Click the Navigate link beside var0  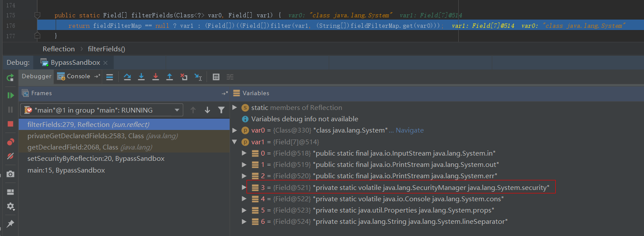pyautogui.click(x=409, y=130)
